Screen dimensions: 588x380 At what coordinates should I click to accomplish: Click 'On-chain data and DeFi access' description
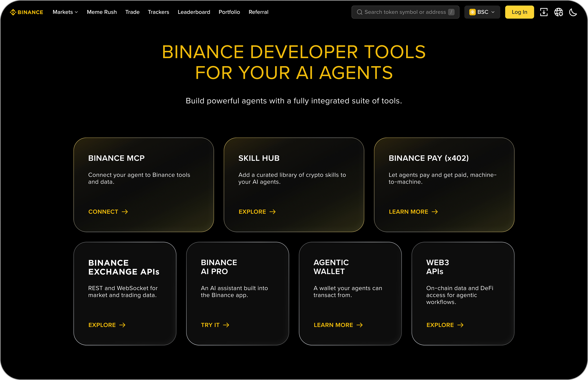point(460,295)
